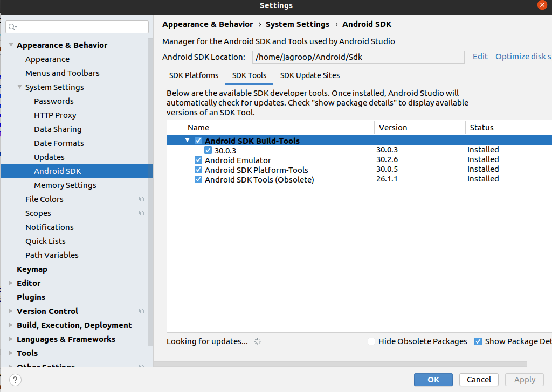This screenshot has height=392, width=552.
Task: Switch to the SDK Platforms tab
Action: click(x=194, y=75)
